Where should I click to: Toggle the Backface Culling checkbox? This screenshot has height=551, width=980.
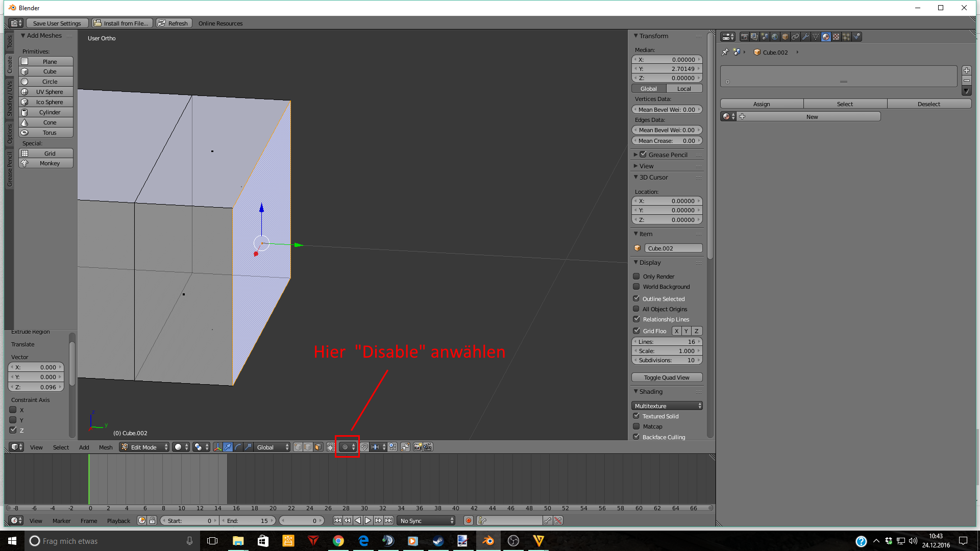(x=636, y=437)
